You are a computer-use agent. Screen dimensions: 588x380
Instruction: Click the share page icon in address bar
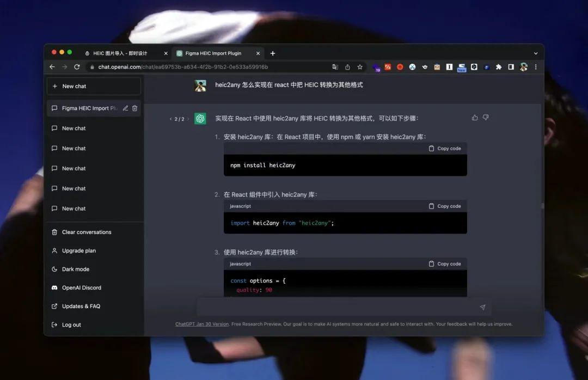point(347,67)
